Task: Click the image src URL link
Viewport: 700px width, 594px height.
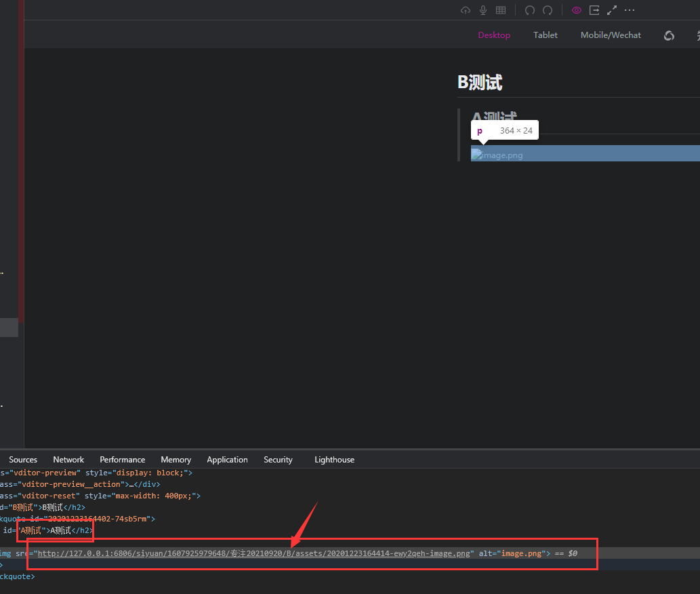Action: click(x=254, y=553)
